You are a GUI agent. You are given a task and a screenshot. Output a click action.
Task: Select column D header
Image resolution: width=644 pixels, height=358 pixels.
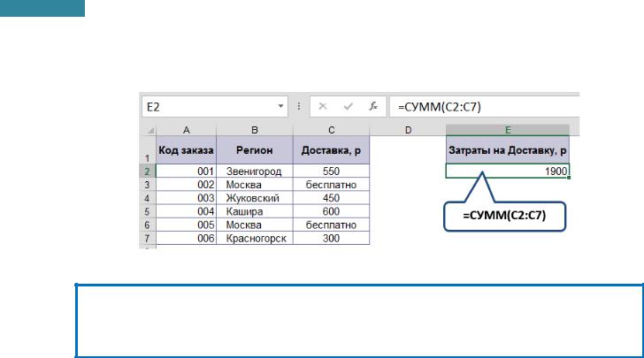pos(408,131)
